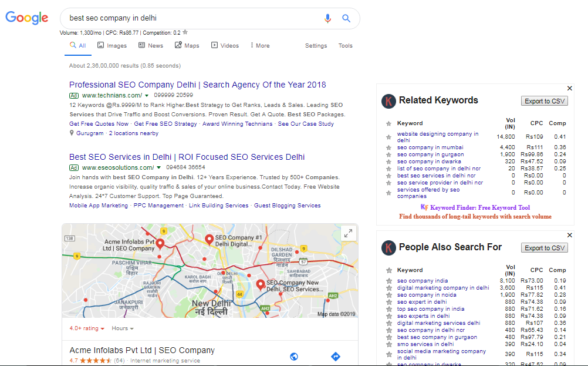Click 'Mobile App Marketing' sitelink
Viewport: 588px width, 366px height.
(98, 206)
